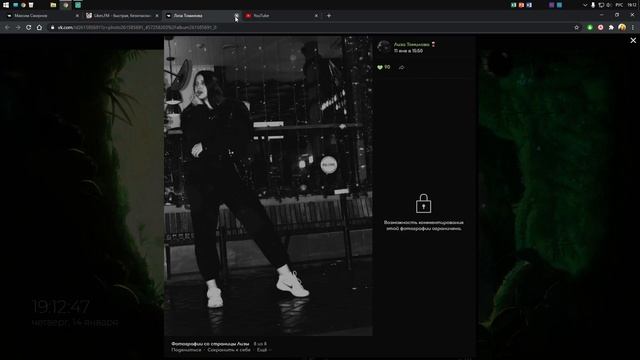
Task: Open album 'Фотографии со страницы' link
Action: click(210, 344)
